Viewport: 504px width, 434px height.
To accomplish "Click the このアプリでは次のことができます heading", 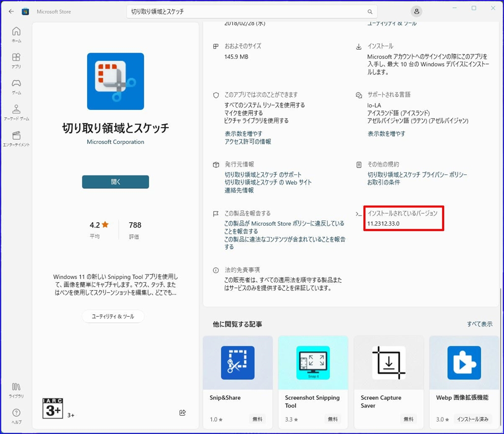I will (x=261, y=95).
